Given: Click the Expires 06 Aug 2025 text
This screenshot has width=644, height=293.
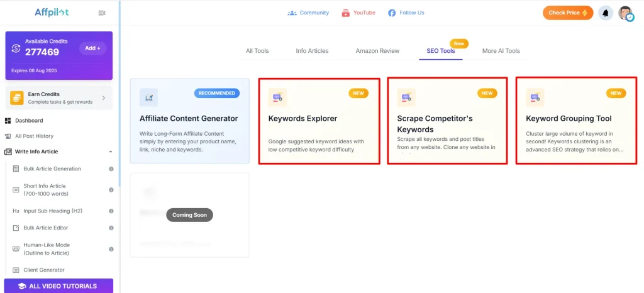Looking at the screenshot, I should [x=34, y=70].
